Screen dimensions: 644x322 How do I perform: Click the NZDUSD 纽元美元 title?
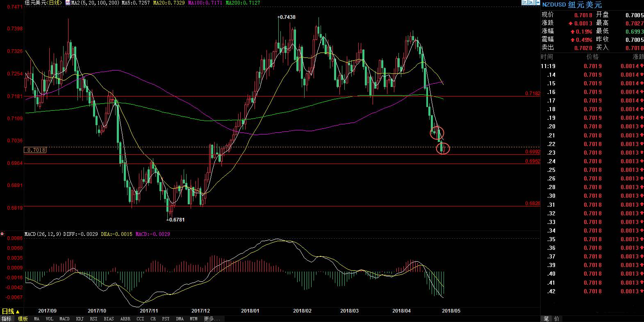(572, 5)
